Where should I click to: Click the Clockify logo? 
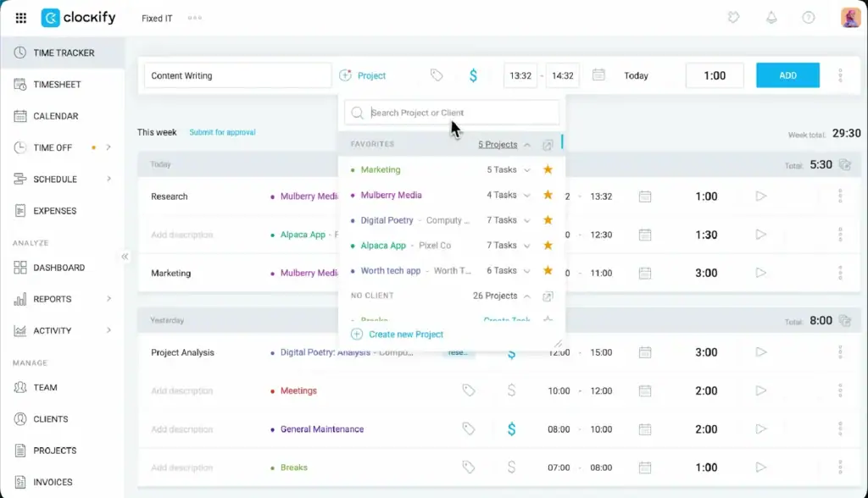click(x=79, y=18)
